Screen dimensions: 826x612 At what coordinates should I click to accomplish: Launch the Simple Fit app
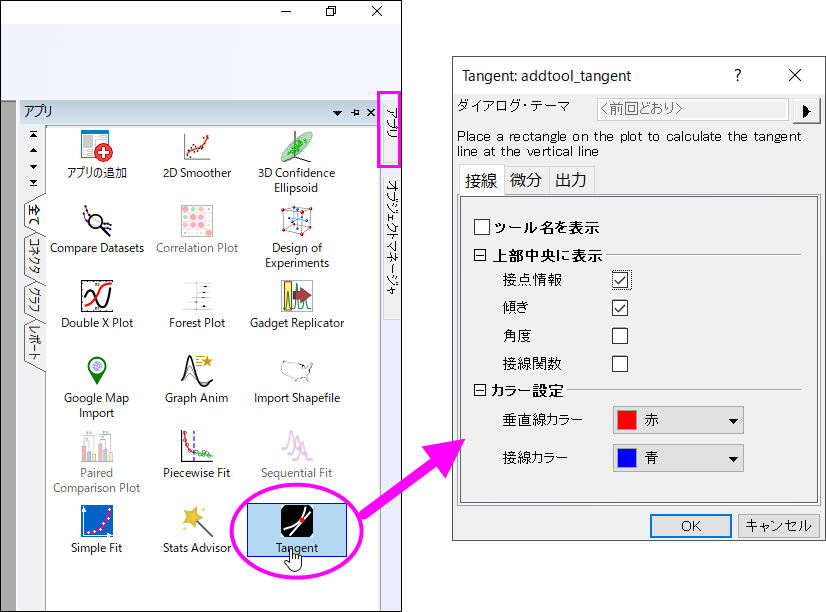point(96,530)
